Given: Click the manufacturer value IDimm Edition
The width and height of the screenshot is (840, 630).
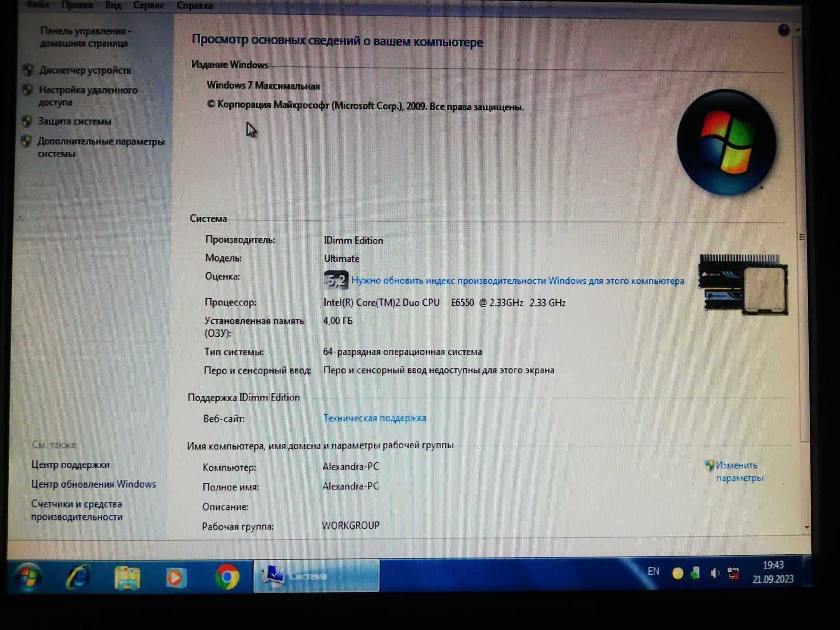Looking at the screenshot, I should pyautogui.click(x=353, y=240).
